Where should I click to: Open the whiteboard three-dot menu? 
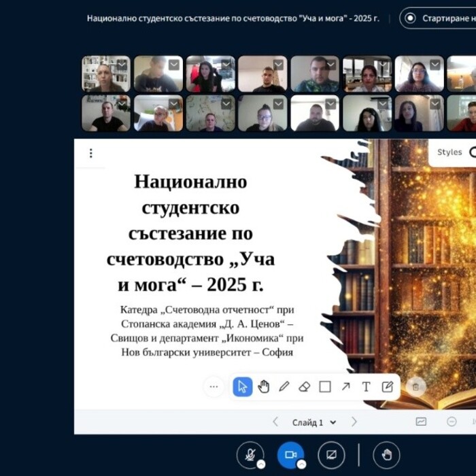pyautogui.click(x=90, y=153)
